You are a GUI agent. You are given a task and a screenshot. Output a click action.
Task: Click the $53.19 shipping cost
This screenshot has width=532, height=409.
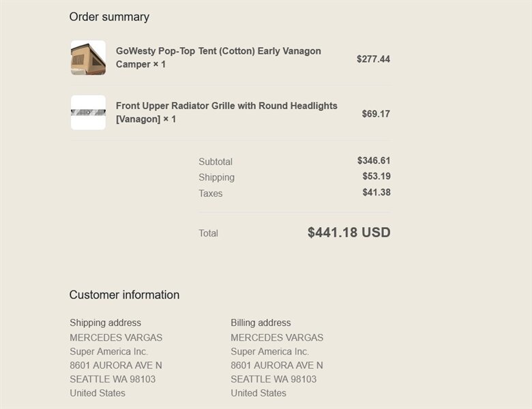point(376,177)
